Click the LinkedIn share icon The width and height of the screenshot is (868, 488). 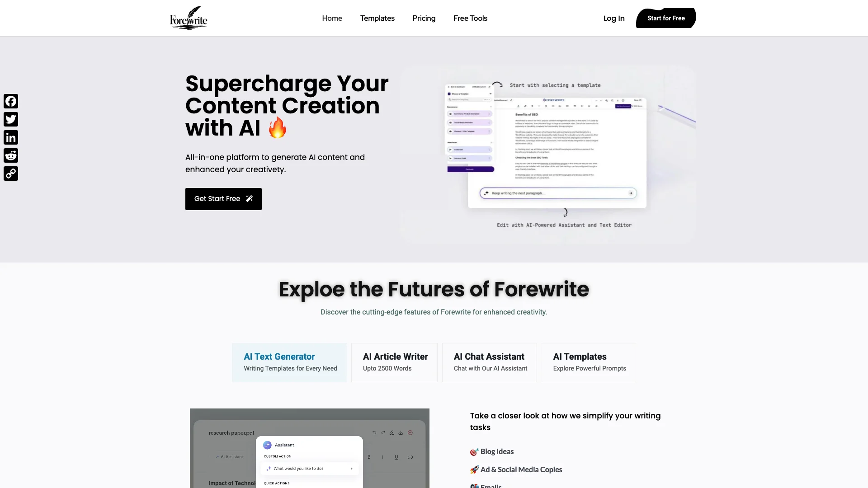(x=11, y=137)
